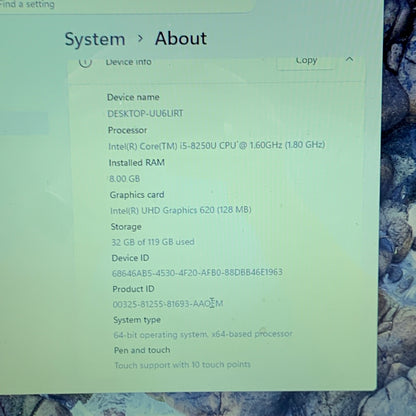
Task: Click the breadcrumb arrow between System and About
Action: 140,39
